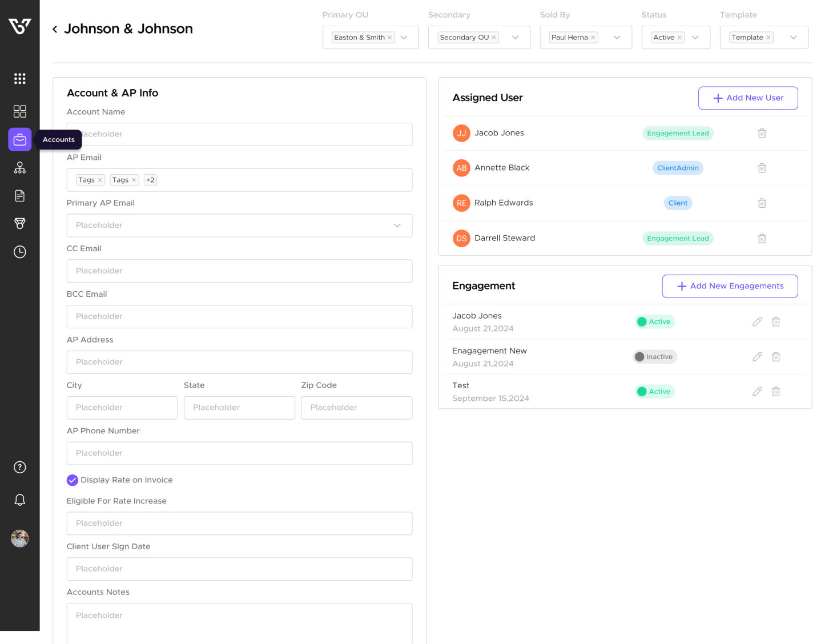
Task: Edit the Enagagement New engagement
Action: pos(757,357)
